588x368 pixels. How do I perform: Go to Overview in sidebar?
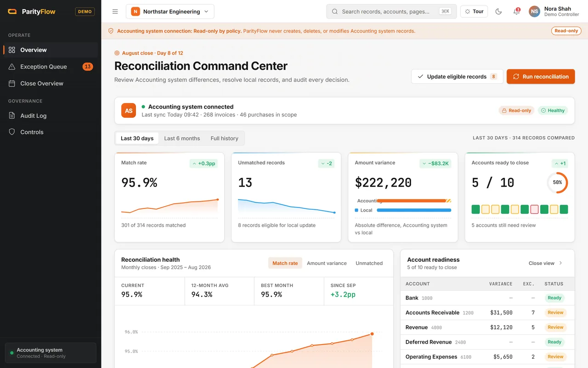51,50
